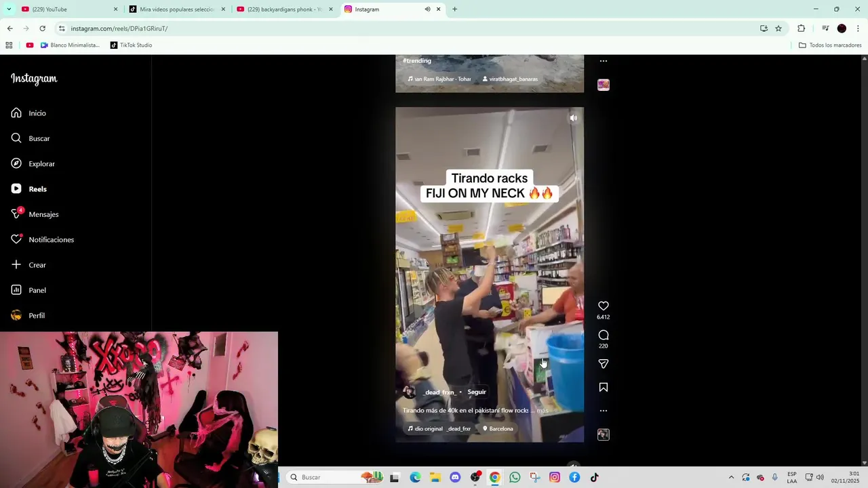
Task: Switch to backyardigans phonk YouTube tab
Action: point(283,9)
